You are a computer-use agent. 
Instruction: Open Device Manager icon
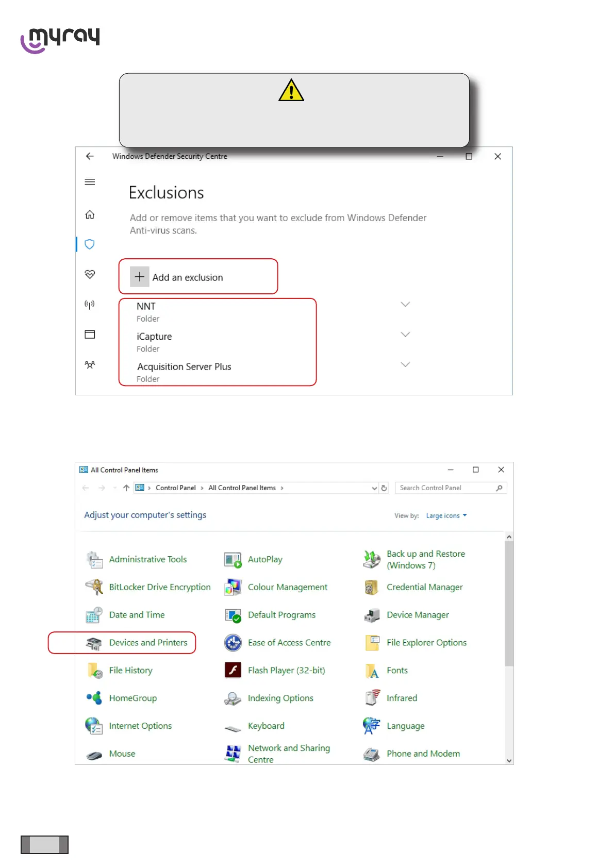click(372, 615)
